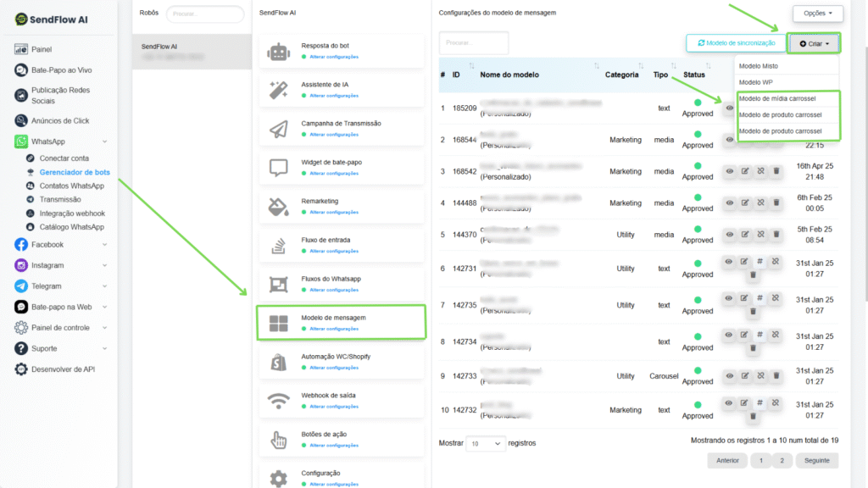This screenshot has width=868, height=488.
Task: Go to page 2 of records
Action: [782, 460]
